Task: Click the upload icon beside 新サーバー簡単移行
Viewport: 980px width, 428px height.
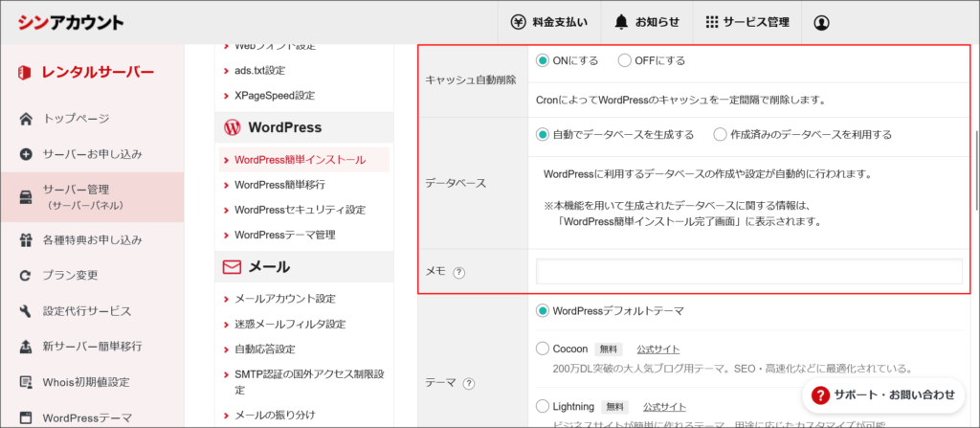Action: (x=26, y=346)
